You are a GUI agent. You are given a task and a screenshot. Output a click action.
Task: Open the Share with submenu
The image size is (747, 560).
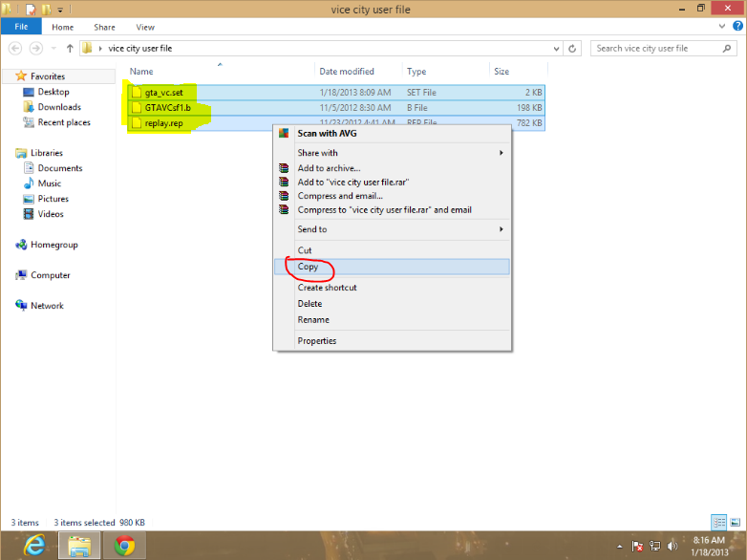point(392,153)
